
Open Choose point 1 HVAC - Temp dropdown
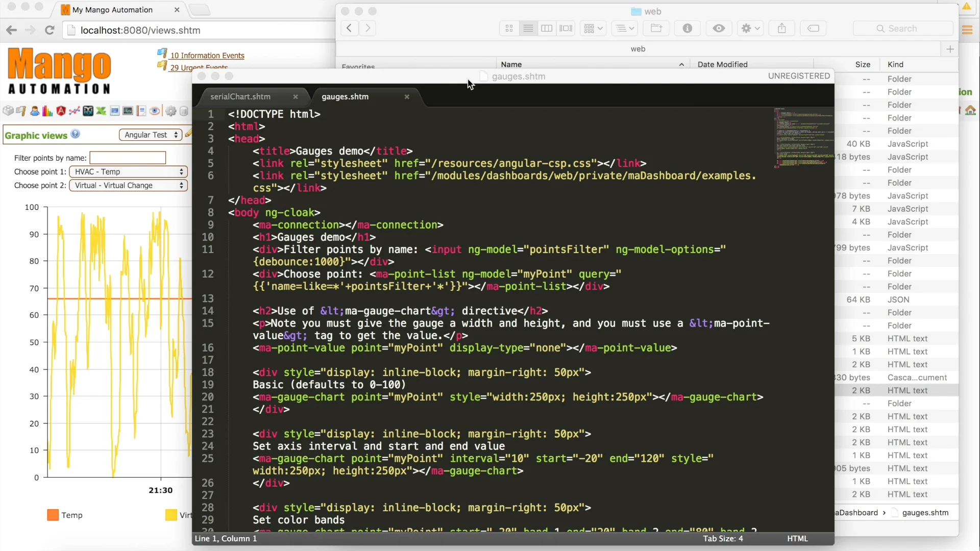click(128, 172)
